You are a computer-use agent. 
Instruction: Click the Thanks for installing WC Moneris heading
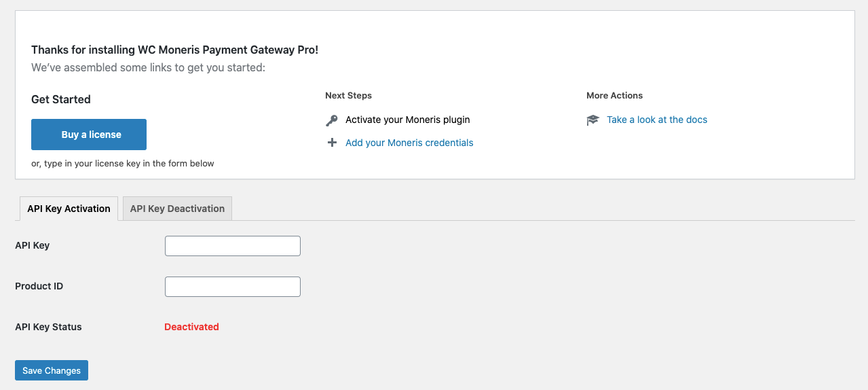coord(174,50)
